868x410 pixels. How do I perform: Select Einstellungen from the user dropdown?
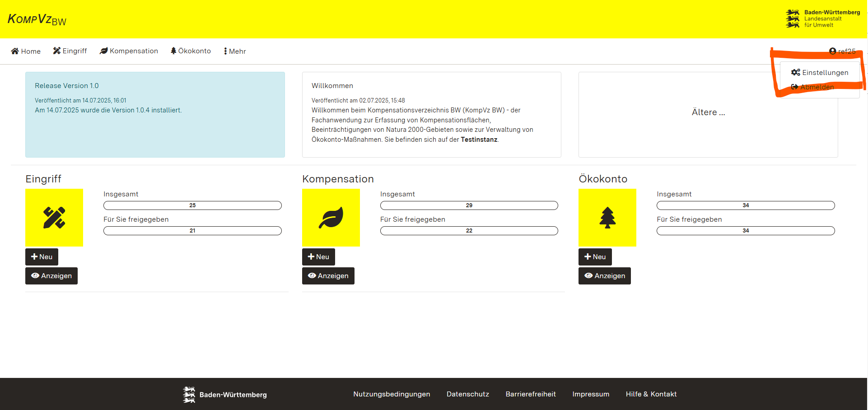(x=820, y=73)
